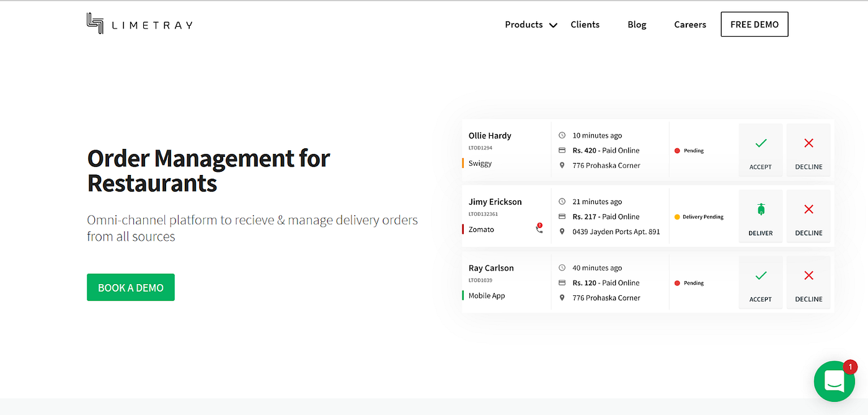This screenshot has width=868, height=415.
Task: Click the red Pending dot for Ray Carlson
Action: tap(677, 283)
